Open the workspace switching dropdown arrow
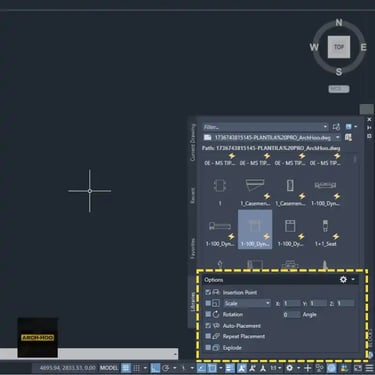This screenshot has height=375, width=375. coord(298,368)
